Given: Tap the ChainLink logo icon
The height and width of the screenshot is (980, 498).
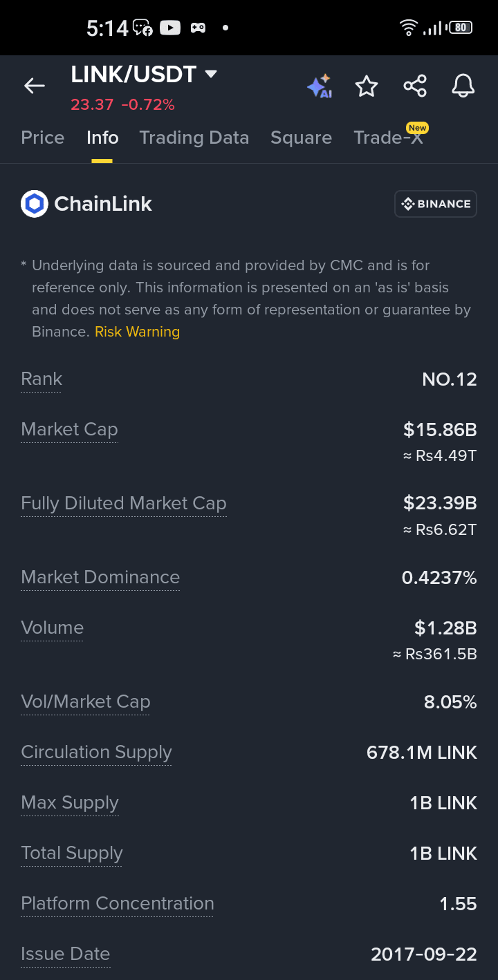Looking at the screenshot, I should [35, 204].
